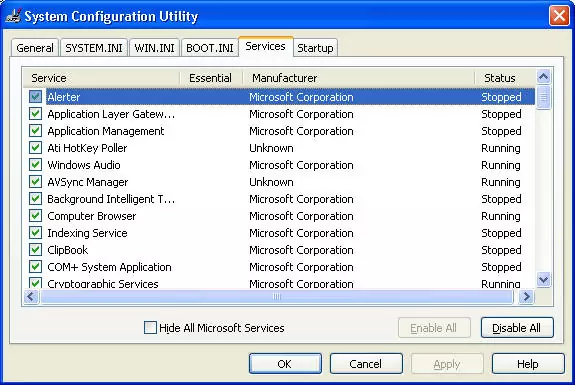Select the Services tab

point(265,47)
